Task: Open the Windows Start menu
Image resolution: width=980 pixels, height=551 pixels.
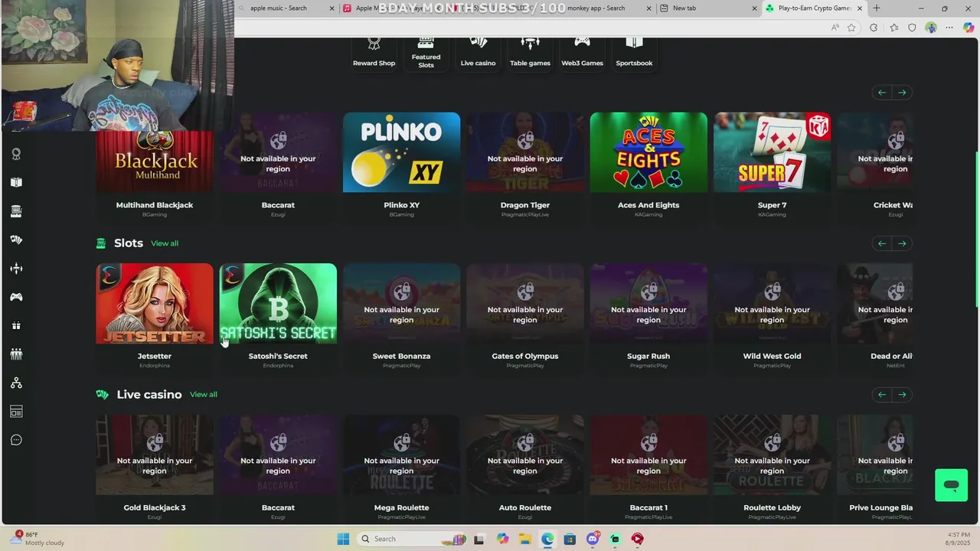Action: [343, 539]
